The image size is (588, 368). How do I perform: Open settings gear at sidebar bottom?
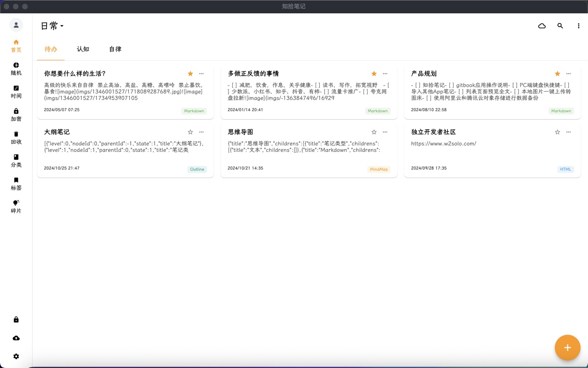[16, 357]
